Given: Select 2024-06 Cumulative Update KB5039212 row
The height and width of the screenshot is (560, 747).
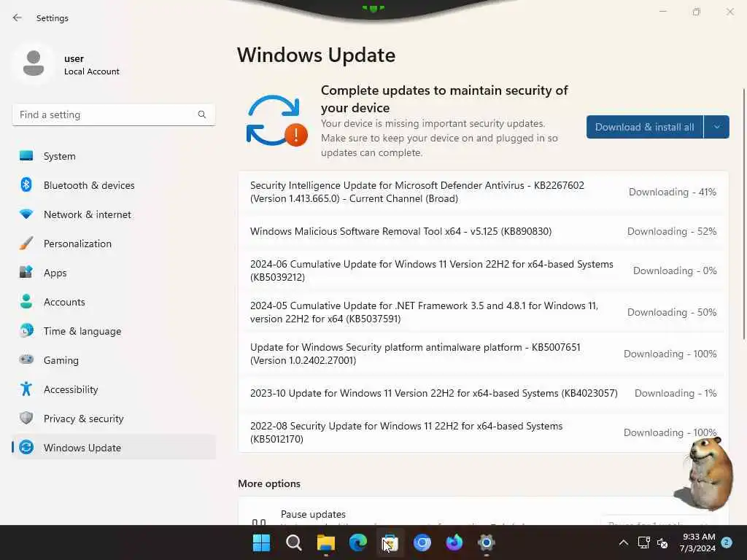Looking at the screenshot, I should click(x=483, y=271).
